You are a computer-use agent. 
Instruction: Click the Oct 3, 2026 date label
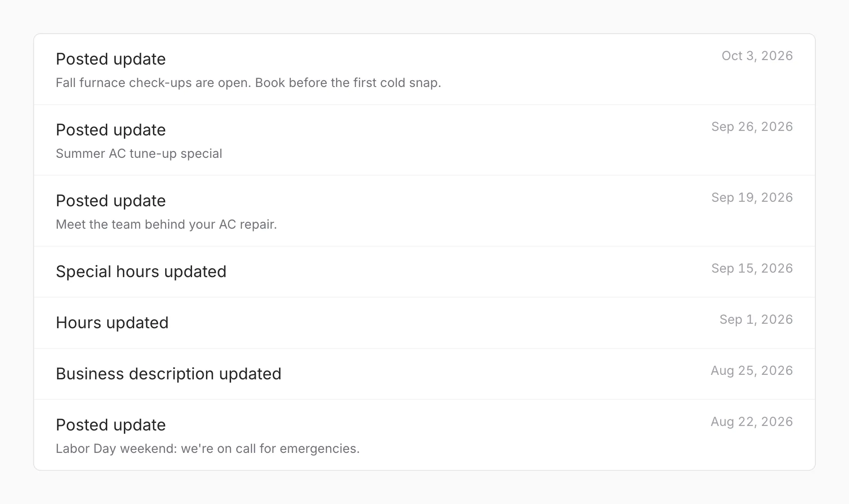pos(757,56)
